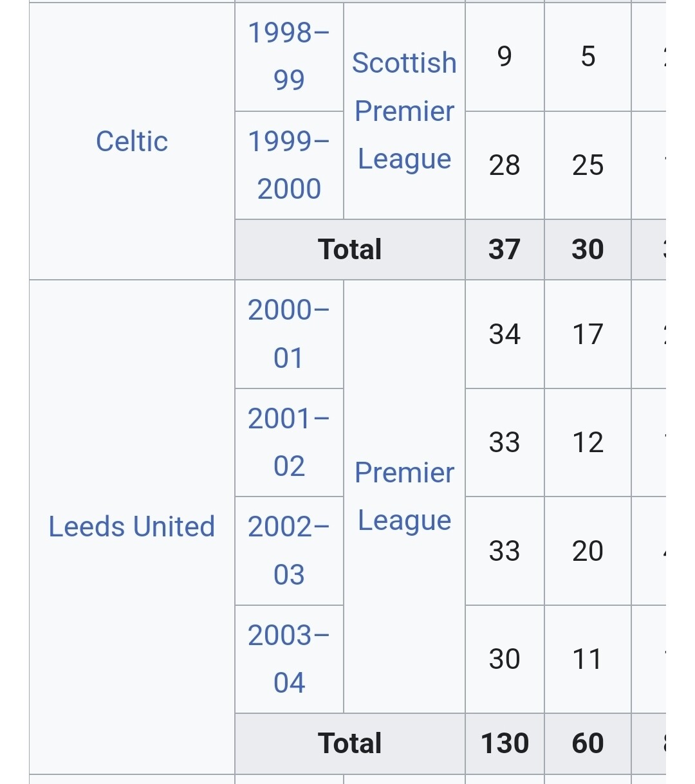The image size is (695, 784).
Task: Go to the 2002–03 season link
Action: pyautogui.click(x=289, y=551)
